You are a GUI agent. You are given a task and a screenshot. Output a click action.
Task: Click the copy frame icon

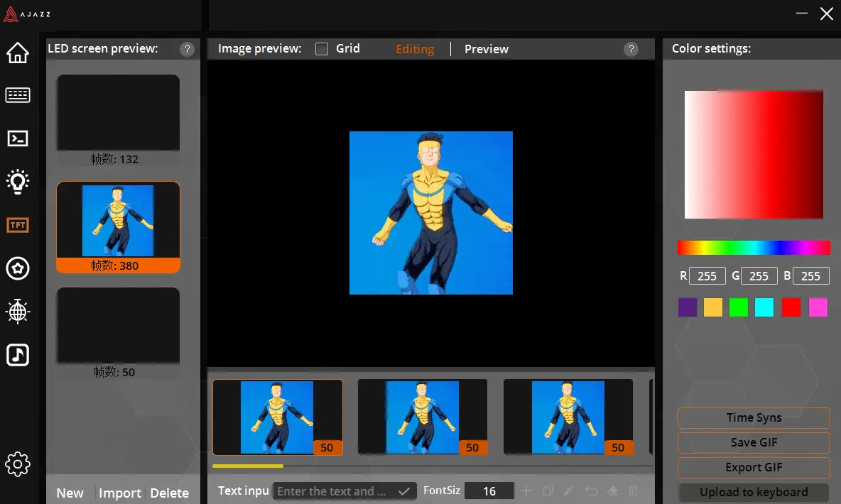click(x=548, y=491)
